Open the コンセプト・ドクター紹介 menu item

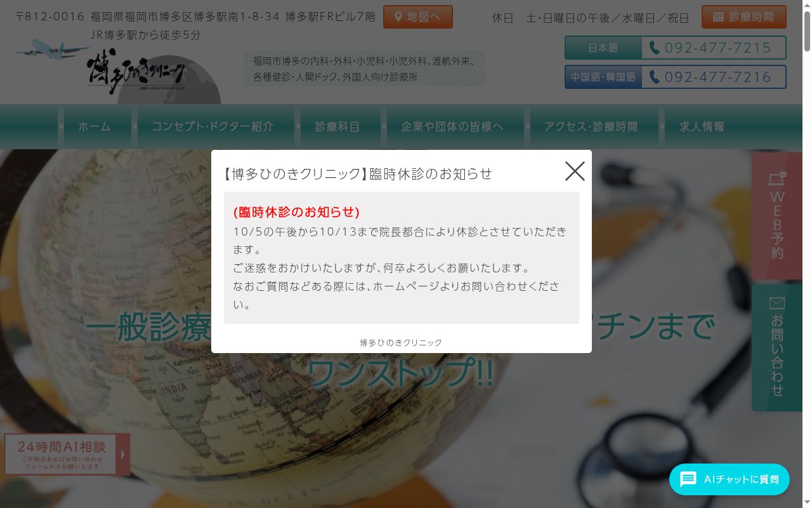pyautogui.click(x=213, y=126)
